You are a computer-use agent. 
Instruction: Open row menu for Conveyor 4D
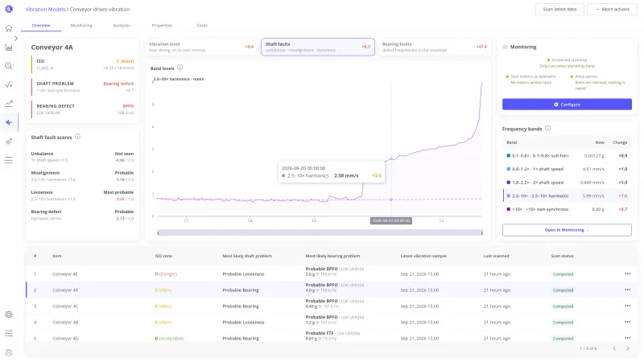pyautogui.click(x=628, y=338)
